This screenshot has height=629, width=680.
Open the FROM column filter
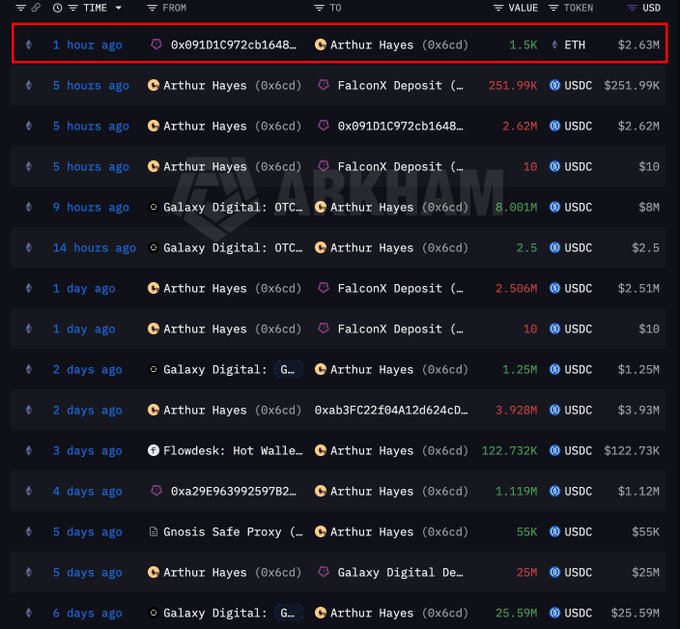(152, 8)
